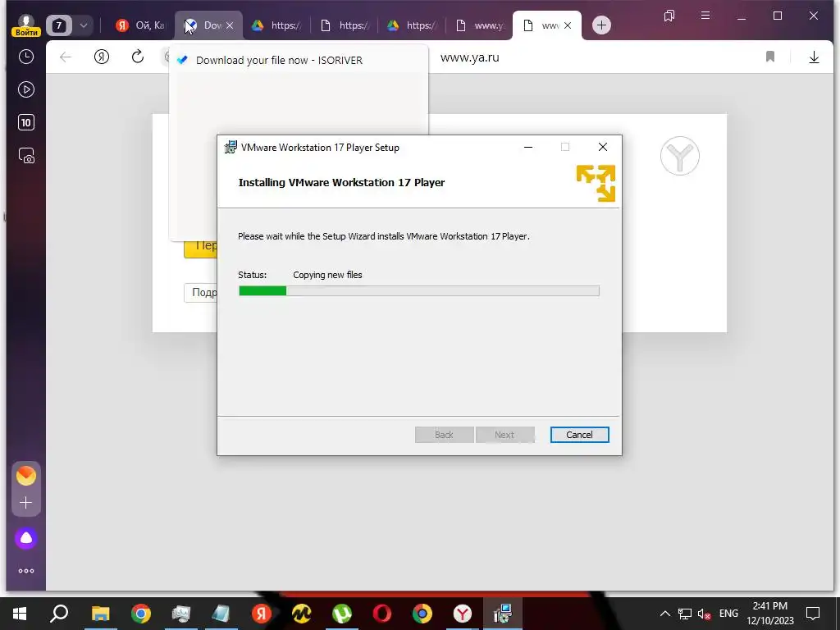Switch to the Download ISORIVER tab
840x630 pixels.
pos(203,25)
